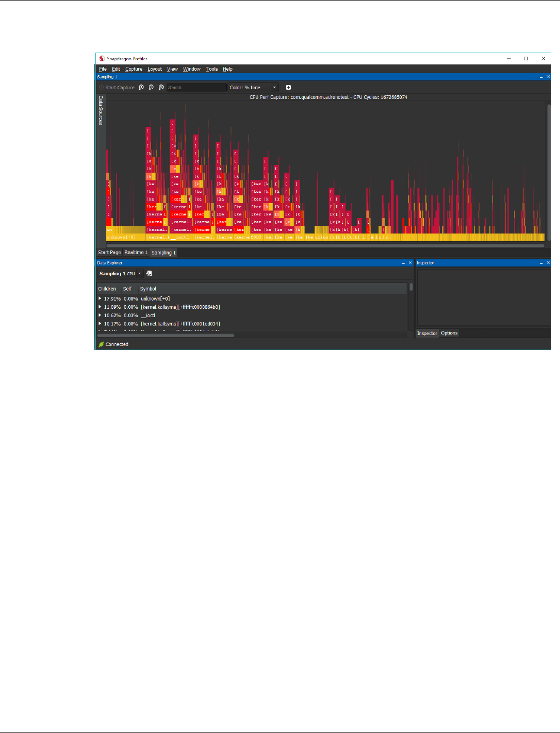Switch to the Start Page tab
This screenshot has width=560, height=733.
tap(109, 253)
